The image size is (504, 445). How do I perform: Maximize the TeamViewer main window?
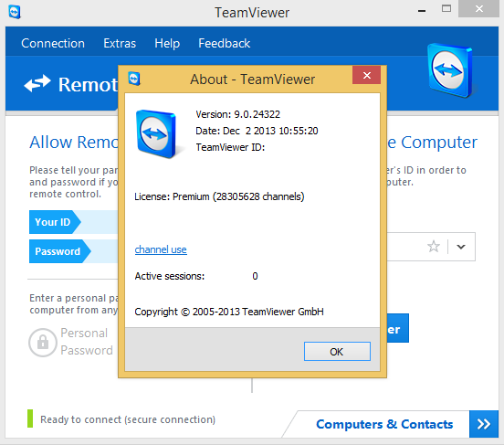pyautogui.click(x=446, y=9)
